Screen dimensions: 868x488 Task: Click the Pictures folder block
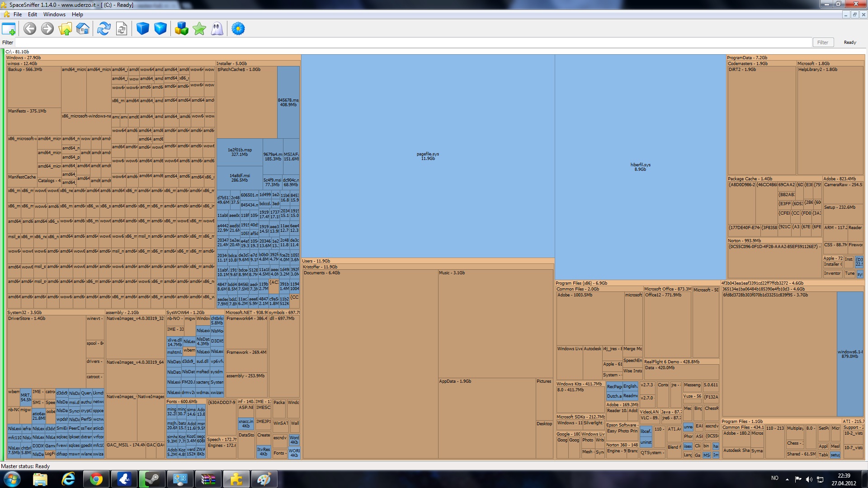coord(544,399)
